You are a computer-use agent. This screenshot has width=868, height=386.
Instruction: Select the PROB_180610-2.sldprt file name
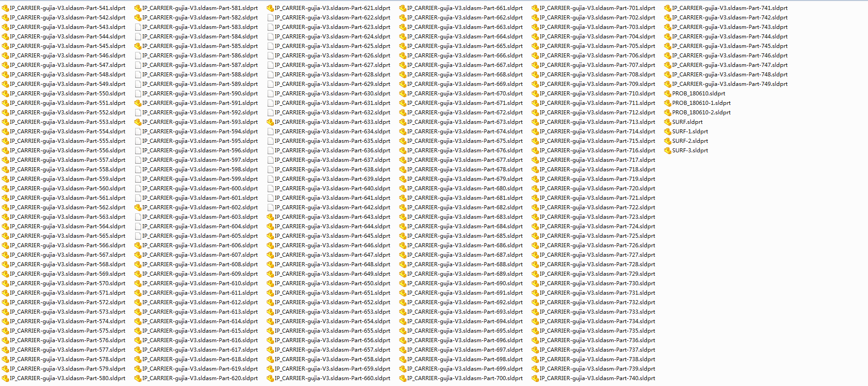(x=701, y=113)
